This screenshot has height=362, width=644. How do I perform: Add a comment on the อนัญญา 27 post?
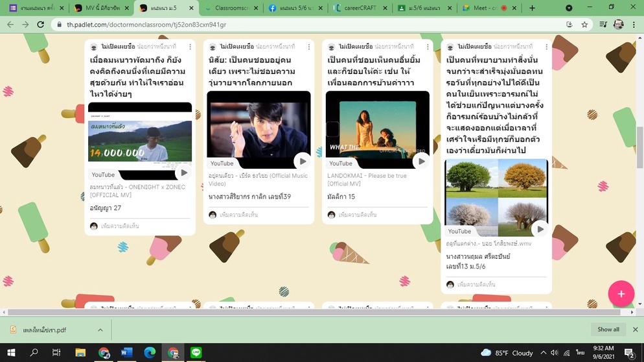pos(120,226)
